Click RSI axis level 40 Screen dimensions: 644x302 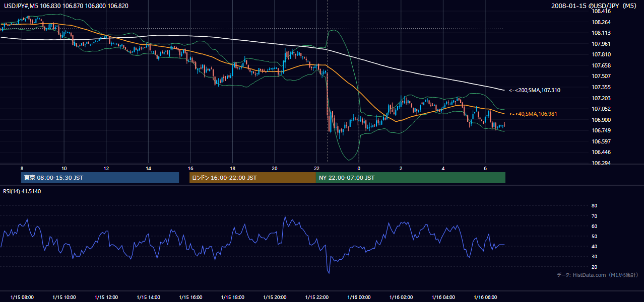[594, 246]
